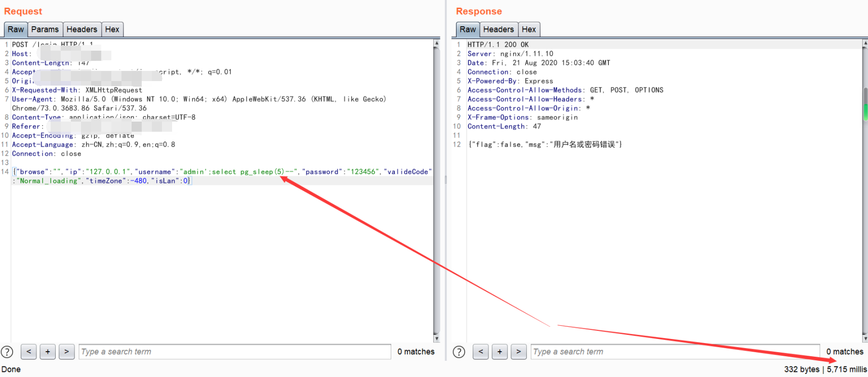The width and height of the screenshot is (868, 377).
Task: Click the pg_sleep(5) payload in request body
Action: [262, 172]
